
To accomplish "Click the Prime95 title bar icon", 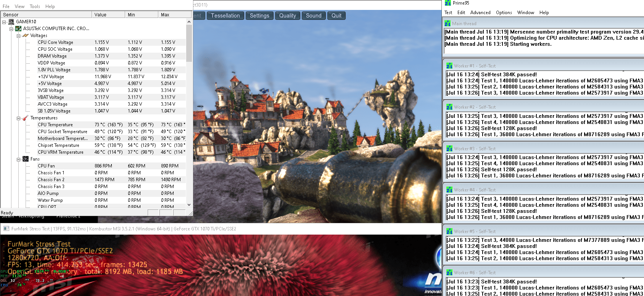I will 448,3.
